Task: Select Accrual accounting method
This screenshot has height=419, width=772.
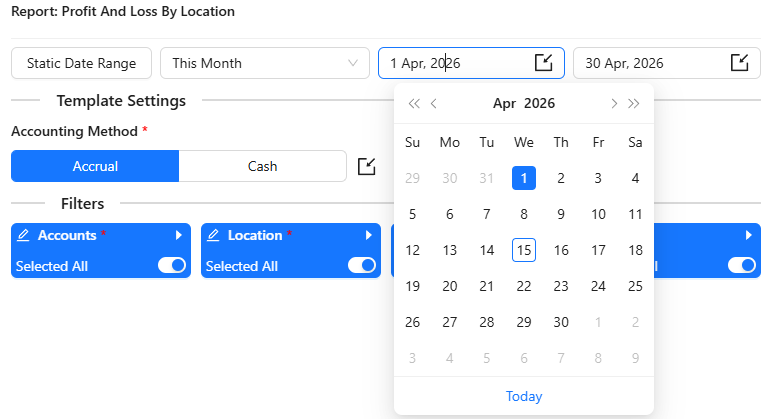Action: click(95, 166)
